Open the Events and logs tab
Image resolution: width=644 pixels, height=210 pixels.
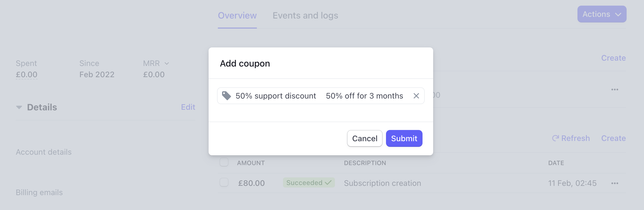[305, 15]
